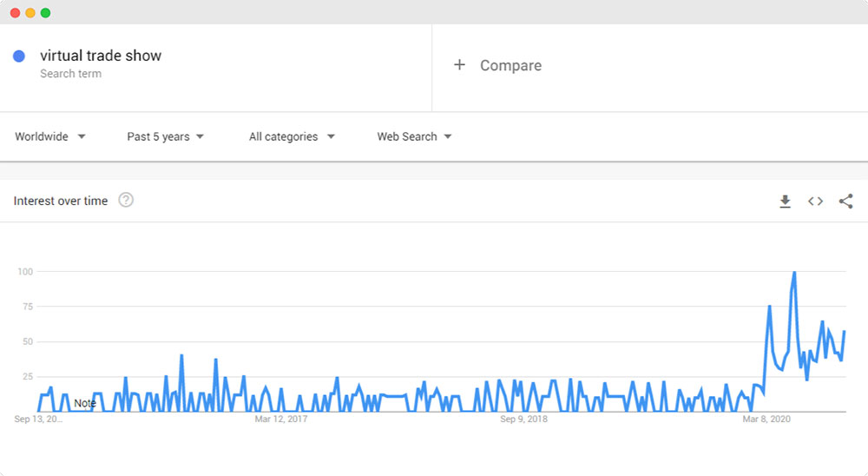868x476 pixels.
Task: Click the embed code icon
Action: [815, 202]
